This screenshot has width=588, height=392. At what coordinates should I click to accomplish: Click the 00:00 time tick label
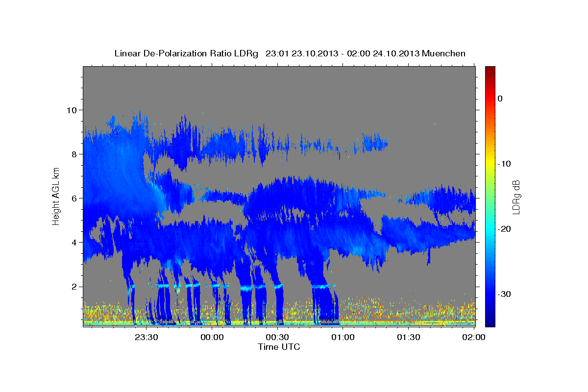[x=212, y=337]
